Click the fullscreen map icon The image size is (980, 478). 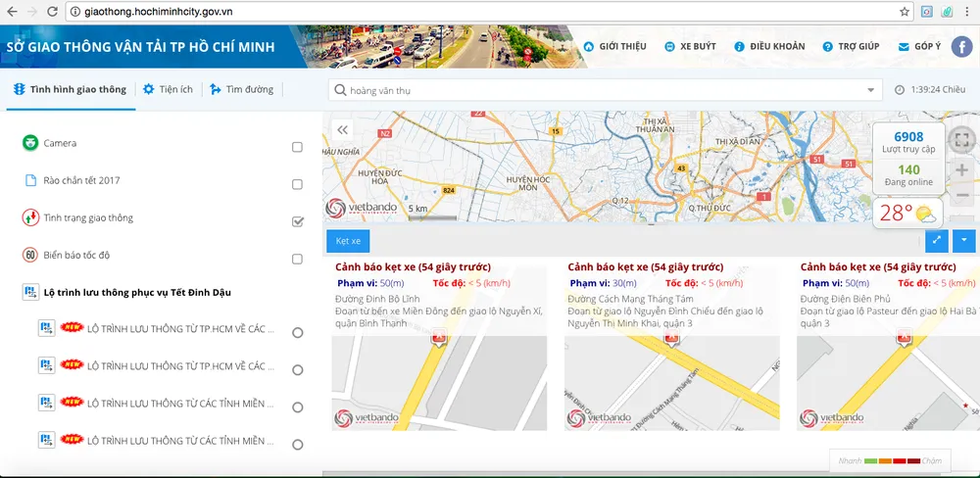(961, 138)
